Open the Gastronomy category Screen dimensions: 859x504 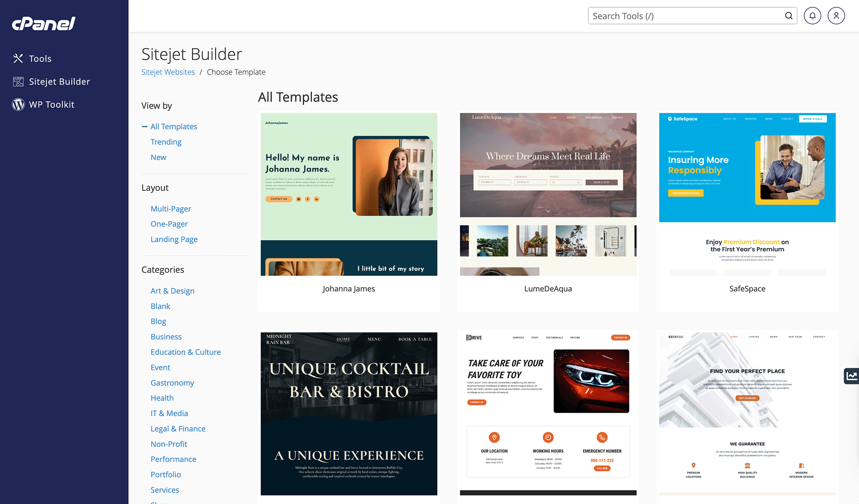(172, 382)
